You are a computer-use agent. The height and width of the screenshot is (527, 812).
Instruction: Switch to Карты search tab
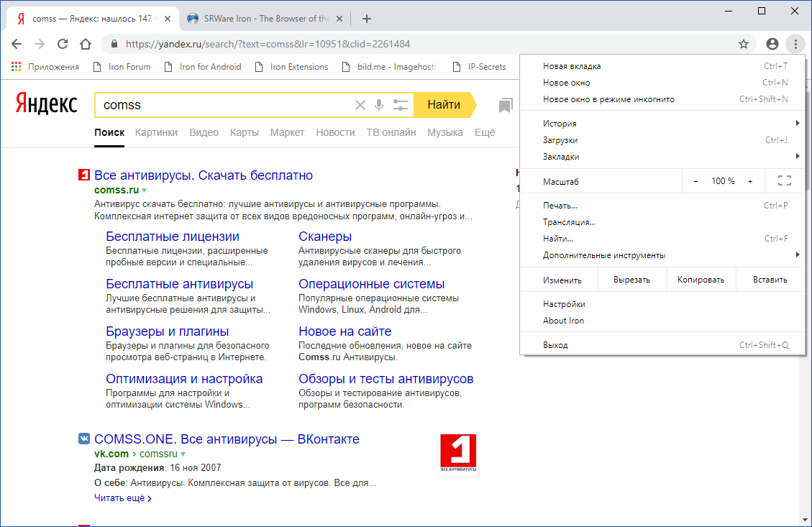[245, 132]
